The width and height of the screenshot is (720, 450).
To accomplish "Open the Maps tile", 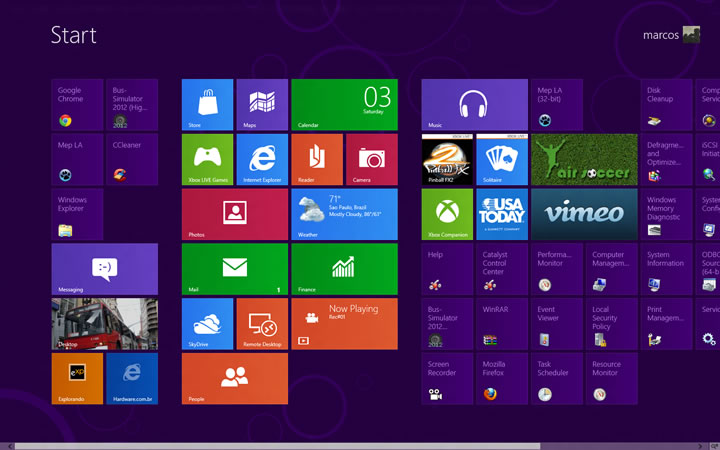I will tap(262, 105).
